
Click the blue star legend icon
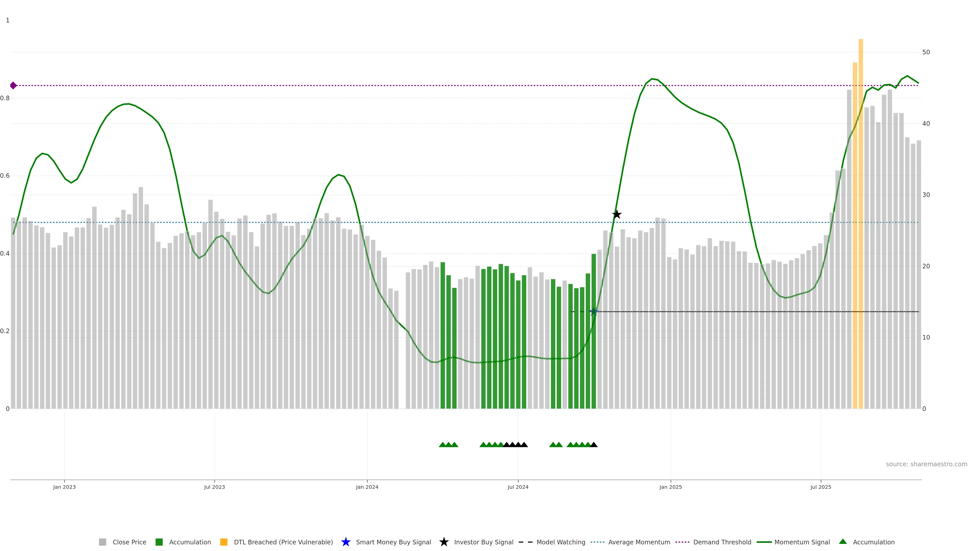(x=346, y=542)
